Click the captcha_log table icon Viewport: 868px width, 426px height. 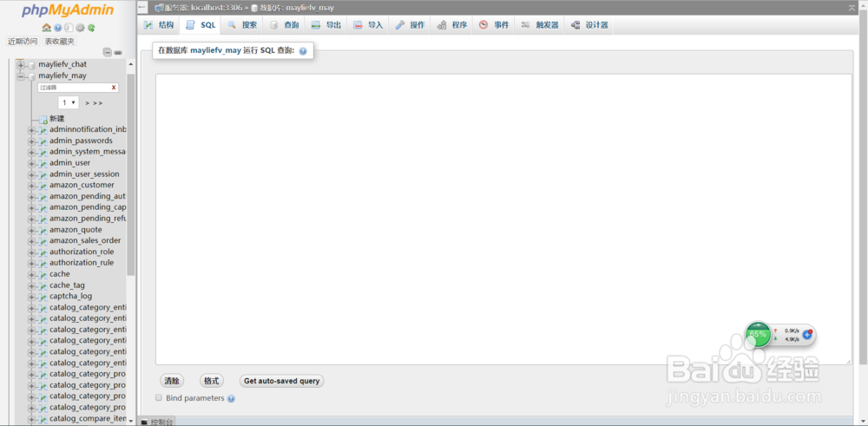[x=43, y=297]
